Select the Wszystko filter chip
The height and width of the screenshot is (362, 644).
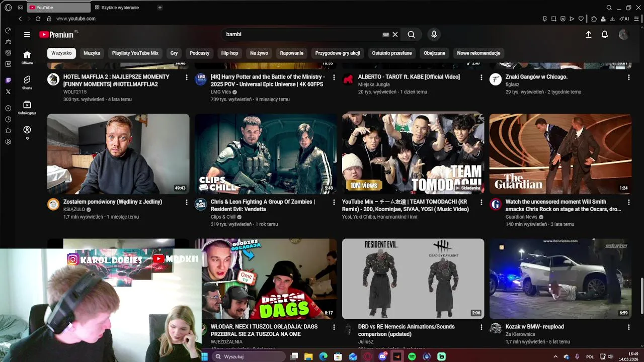pos(61,53)
